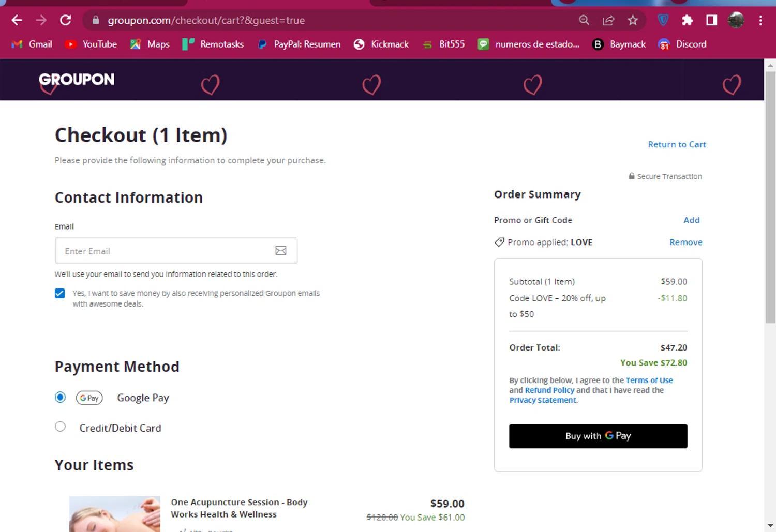Click the browser address bar URL
This screenshot has width=776, height=532.
click(x=206, y=20)
